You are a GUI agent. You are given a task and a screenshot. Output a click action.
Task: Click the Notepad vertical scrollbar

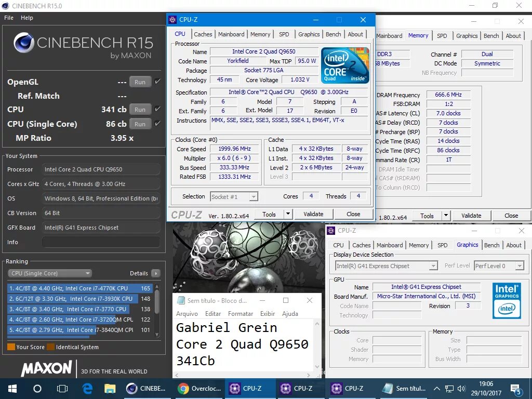tap(317, 345)
